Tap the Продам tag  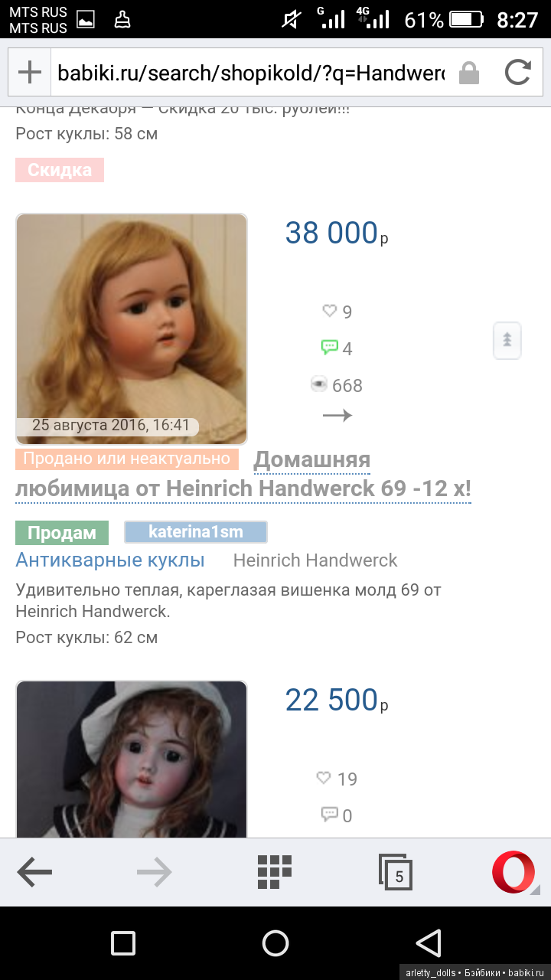pyautogui.click(x=62, y=533)
